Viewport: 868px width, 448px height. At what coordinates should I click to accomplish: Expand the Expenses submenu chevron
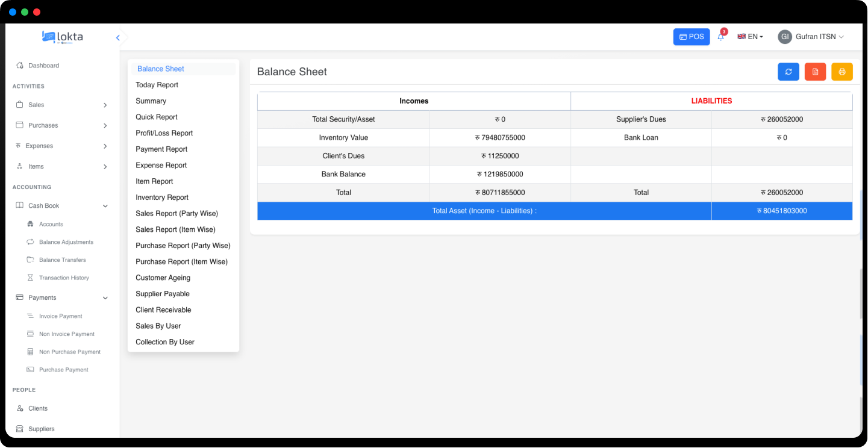[105, 146]
